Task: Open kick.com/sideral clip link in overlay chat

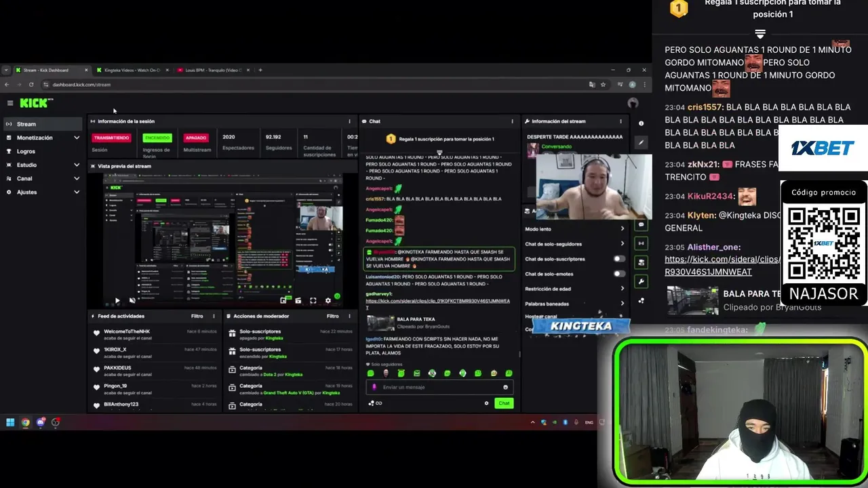Action: click(722, 266)
